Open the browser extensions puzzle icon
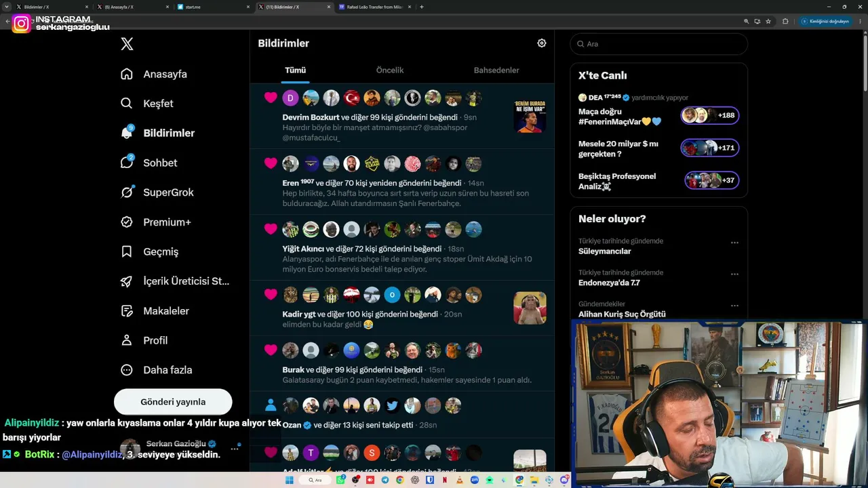 click(785, 21)
